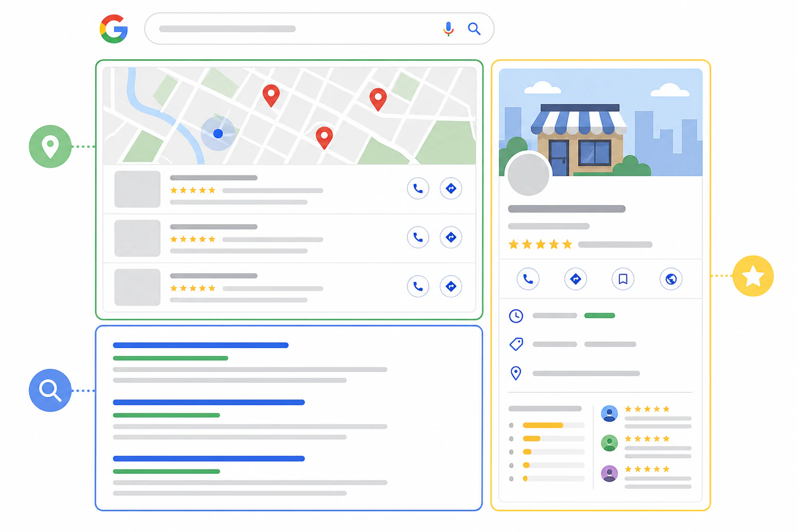This screenshot has width=798, height=532.
Task: Open the second blue search result title
Action: click(x=209, y=402)
